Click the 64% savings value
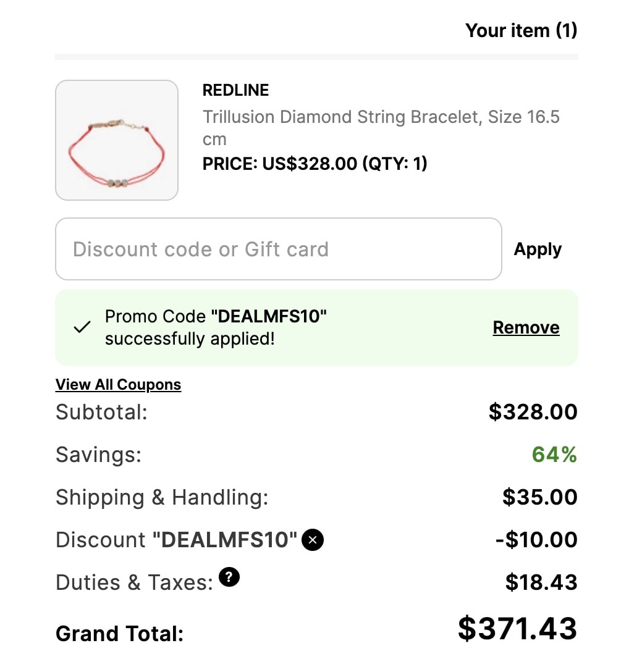This screenshot has height=672, width=629. 554,455
